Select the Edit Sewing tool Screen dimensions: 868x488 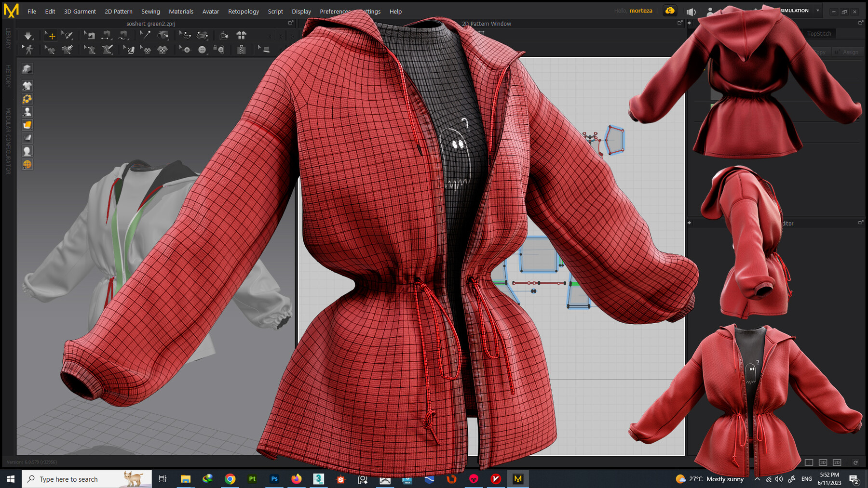click(89, 36)
